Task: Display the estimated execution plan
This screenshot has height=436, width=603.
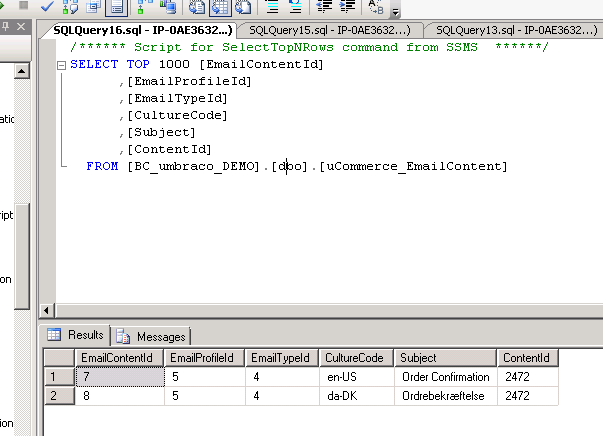Action: pyautogui.click(x=70, y=7)
